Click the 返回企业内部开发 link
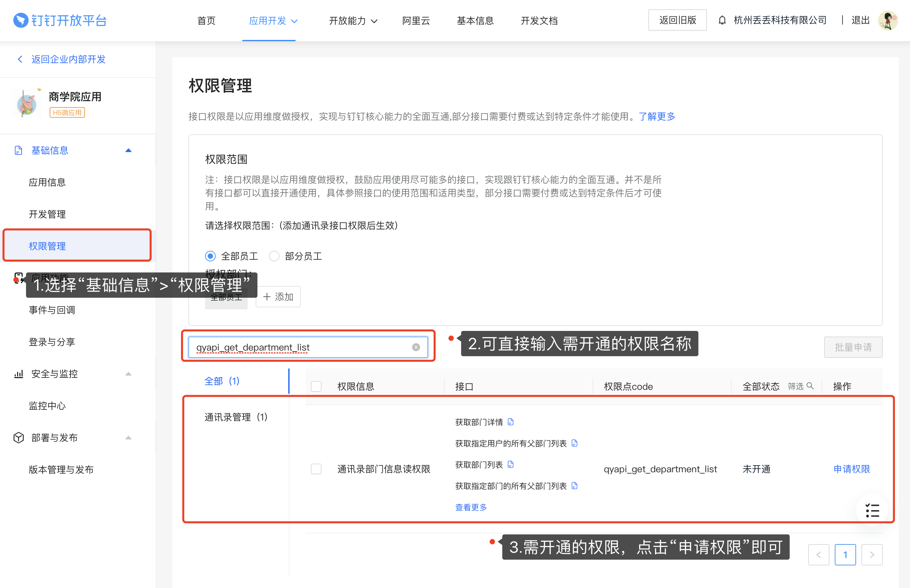The height and width of the screenshot is (588, 910). click(68, 59)
